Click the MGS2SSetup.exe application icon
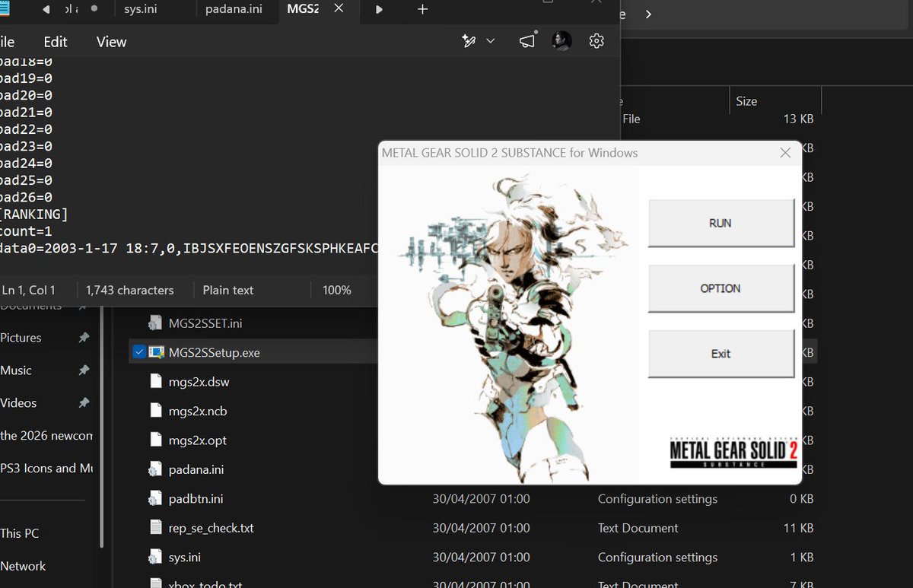The height and width of the screenshot is (588, 913). (156, 352)
